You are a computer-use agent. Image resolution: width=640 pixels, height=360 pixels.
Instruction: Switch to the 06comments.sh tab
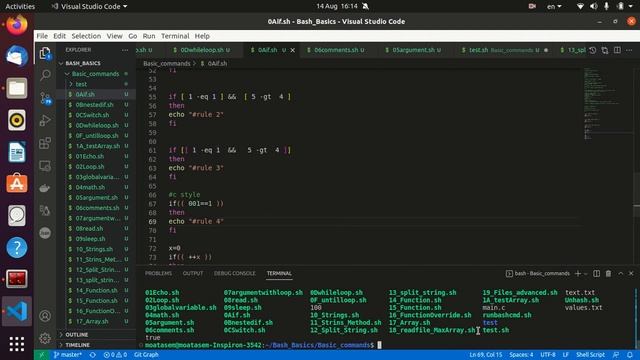coord(336,50)
